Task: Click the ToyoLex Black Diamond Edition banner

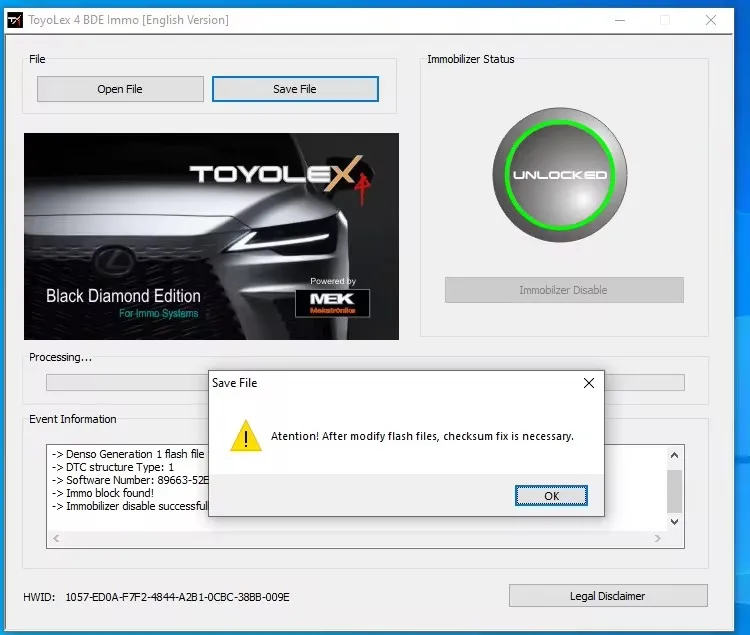Action: tap(211, 236)
